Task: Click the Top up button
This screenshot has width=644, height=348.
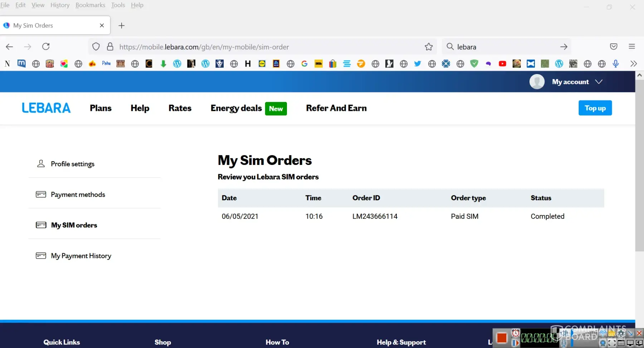Action: (x=595, y=108)
